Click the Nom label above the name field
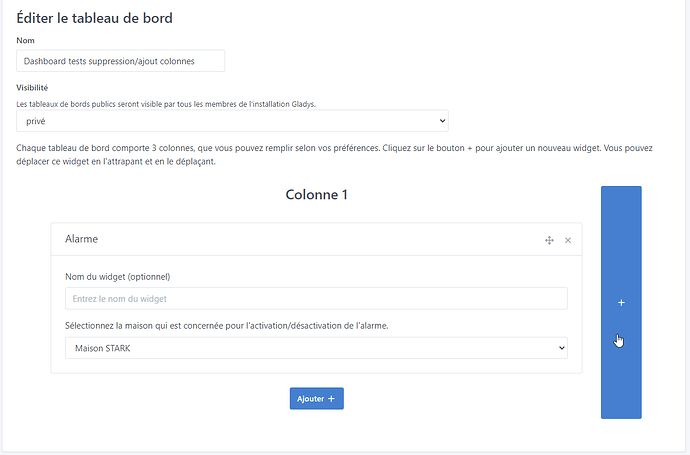The height and width of the screenshot is (455, 690). click(x=26, y=40)
